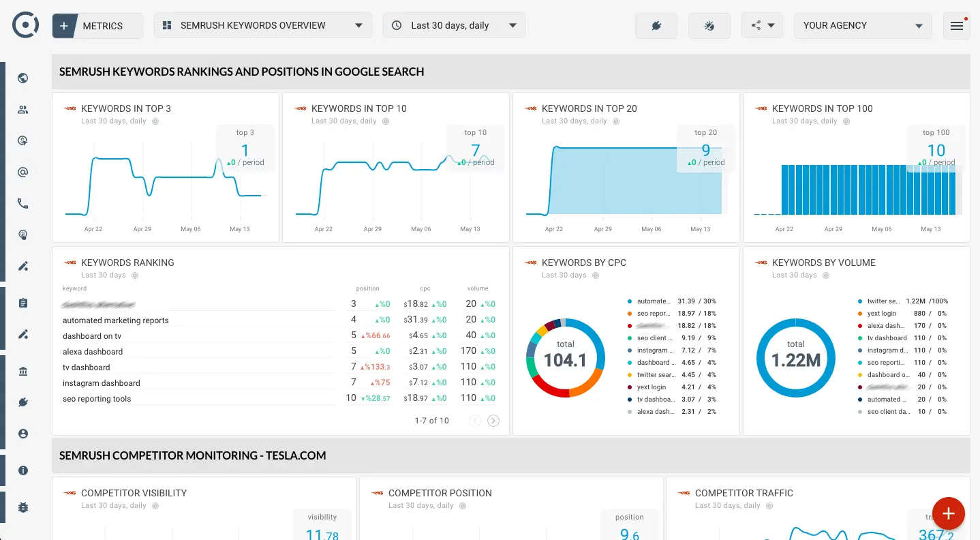
Task: Go to next page of keywords ranking table
Action: (x=493, y=421)
